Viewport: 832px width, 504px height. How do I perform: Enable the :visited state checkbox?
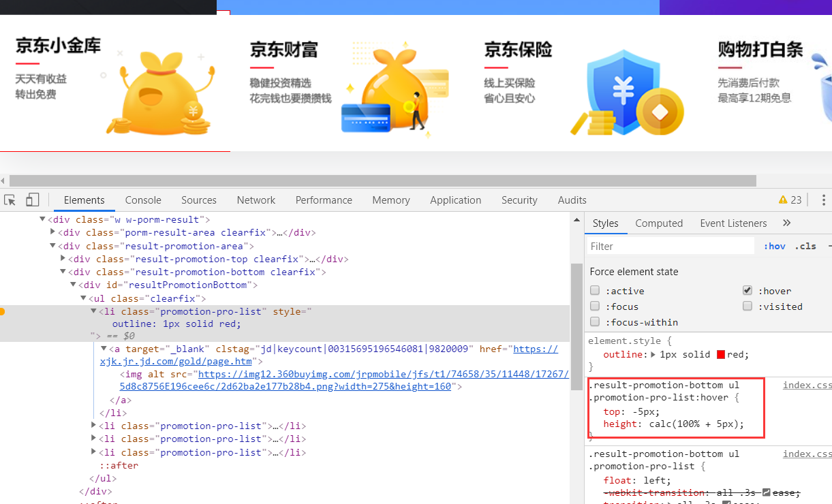coord(748,306)
